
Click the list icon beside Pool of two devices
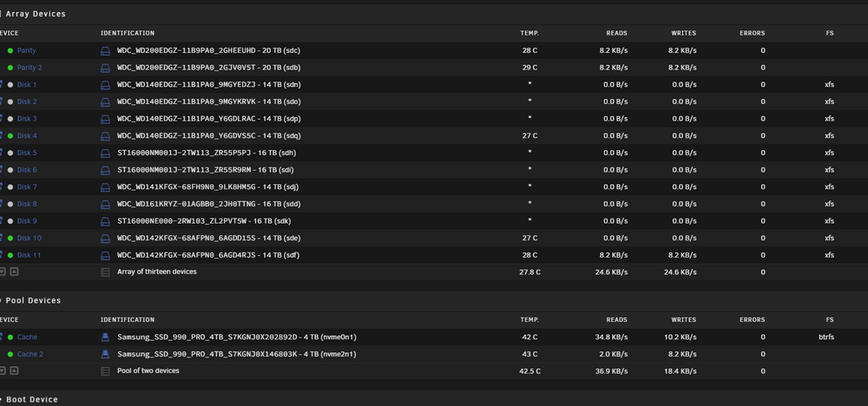[x=105, y=371]
